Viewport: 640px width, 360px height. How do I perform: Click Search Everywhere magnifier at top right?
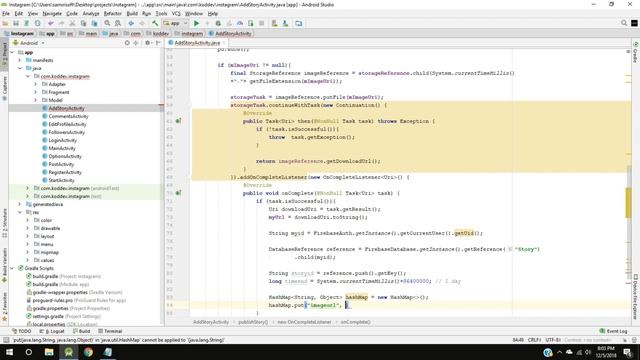click(624, 23)
